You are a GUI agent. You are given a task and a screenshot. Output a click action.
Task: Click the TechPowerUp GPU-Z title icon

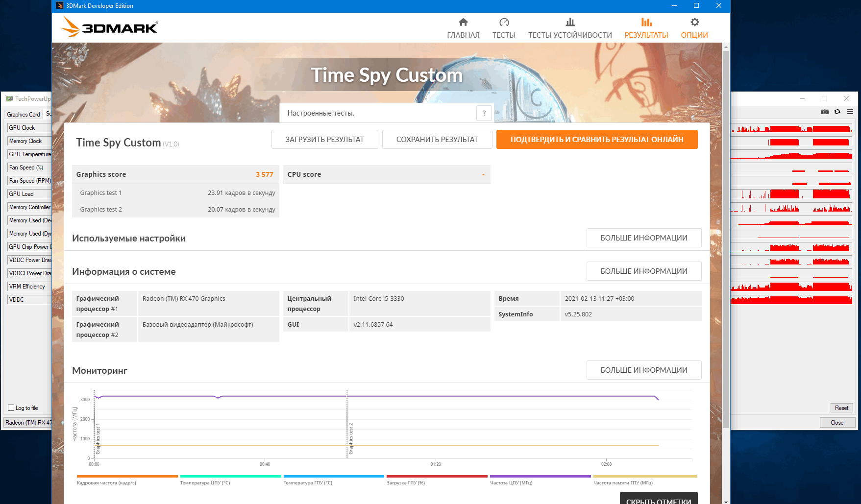pyautogui.click(x=9, y=99)
